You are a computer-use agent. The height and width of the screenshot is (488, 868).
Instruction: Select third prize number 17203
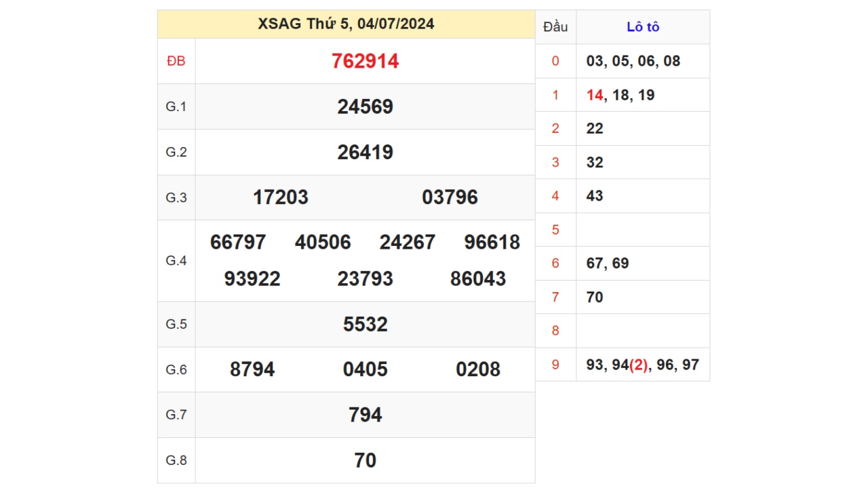281,197
